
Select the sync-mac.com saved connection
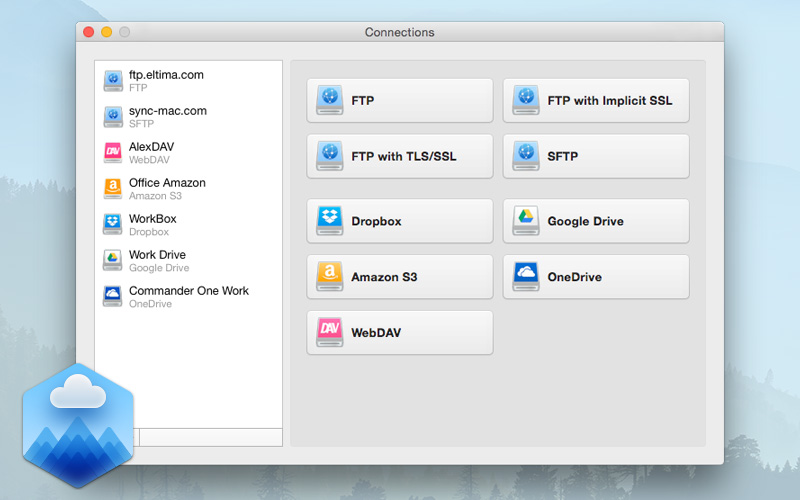tap(188, 117)
